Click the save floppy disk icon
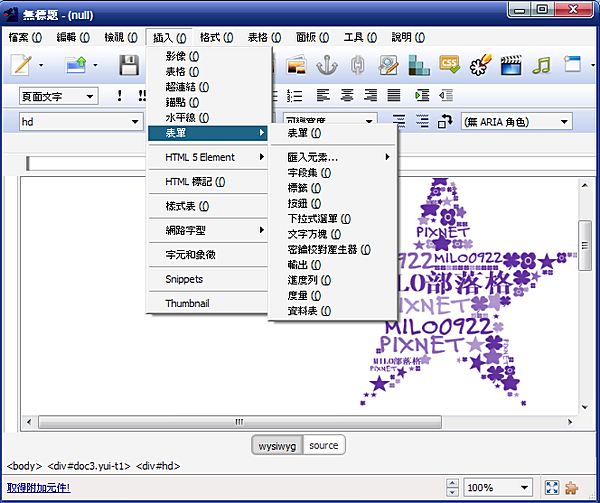The image size is (600, 503). coord(129,65)
